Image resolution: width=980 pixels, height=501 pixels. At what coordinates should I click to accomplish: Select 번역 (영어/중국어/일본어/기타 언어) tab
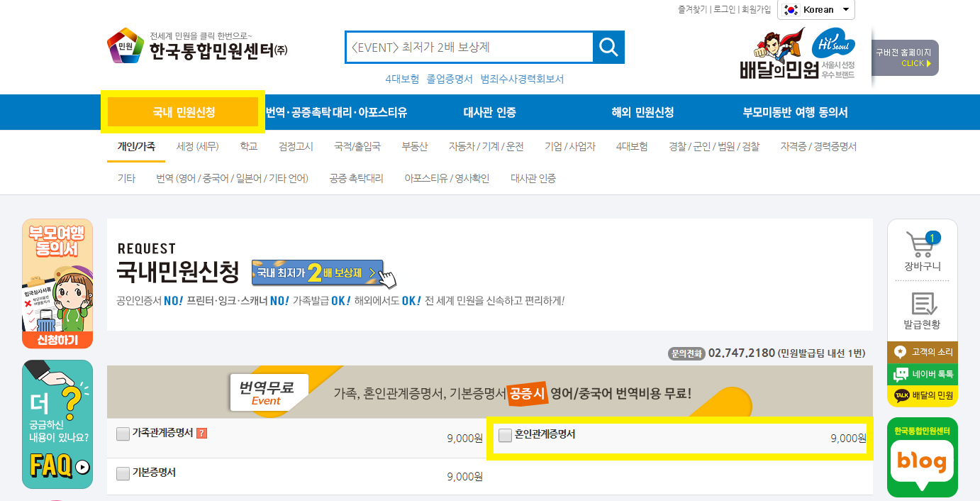pos(232,178)
